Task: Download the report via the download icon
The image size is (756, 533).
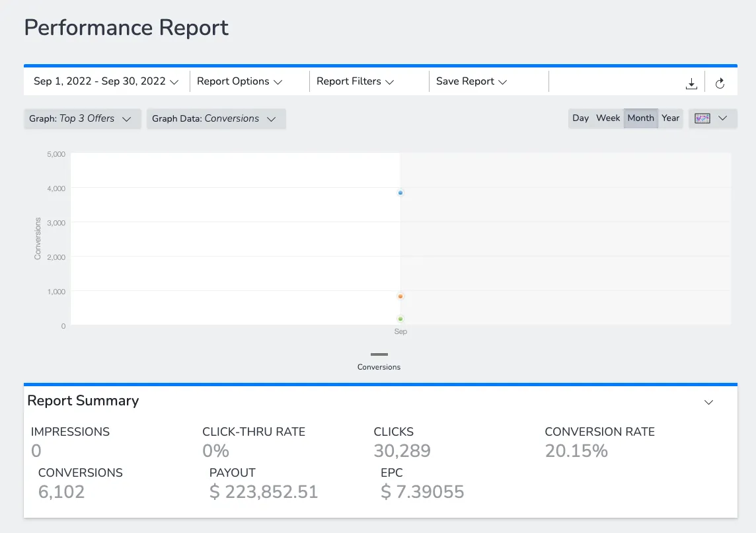Action: pos(691,83)
